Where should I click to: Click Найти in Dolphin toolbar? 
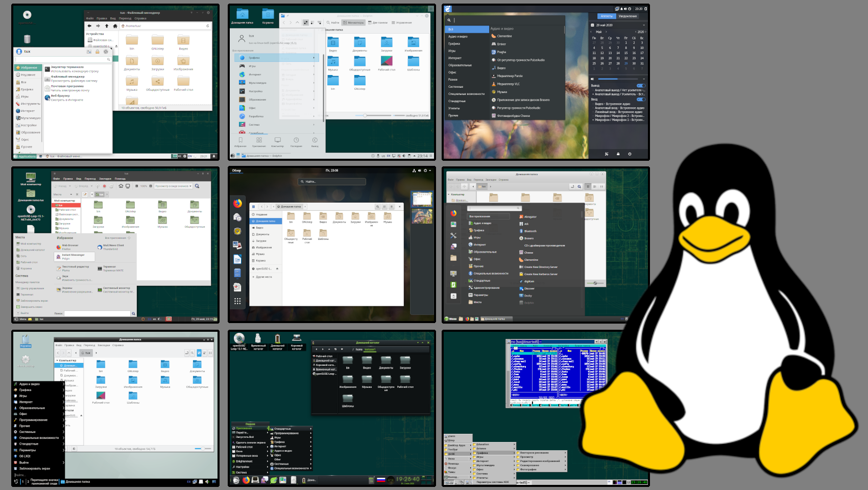[x=332, y=22]
